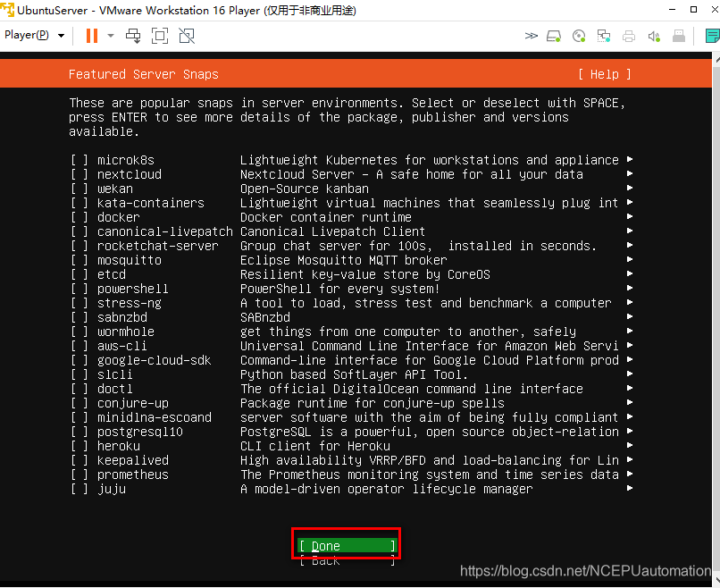Click the prometheus snap name

click(133, 475)
